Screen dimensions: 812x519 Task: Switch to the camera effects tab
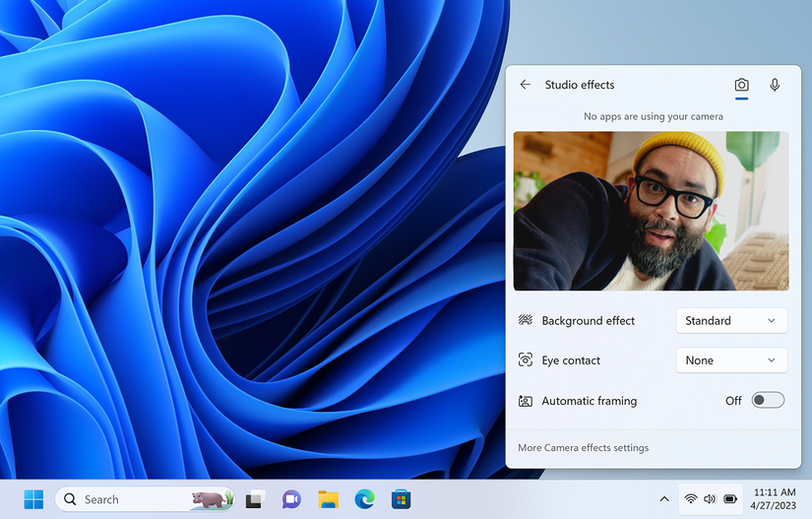click(741, 86)
